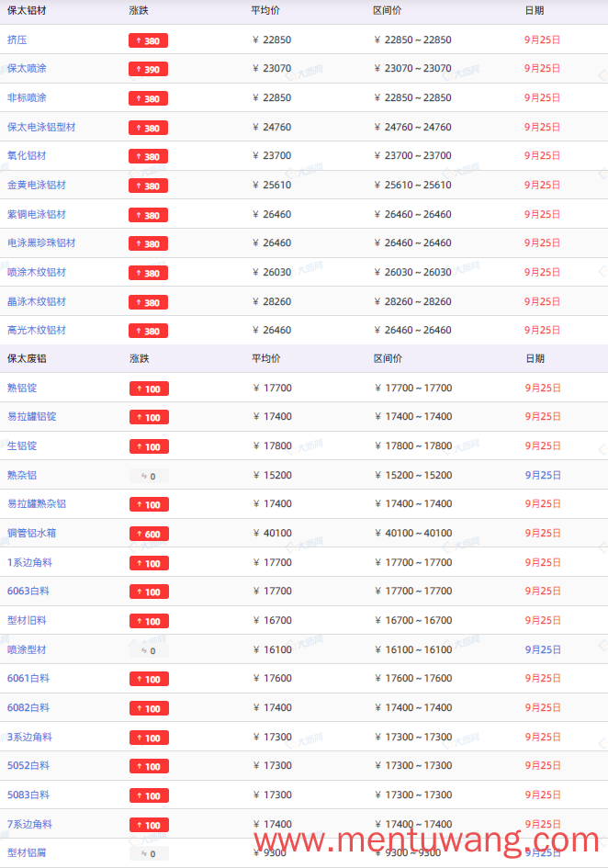Click the 100 rise badge for 熟铝锭

[149, 389]
